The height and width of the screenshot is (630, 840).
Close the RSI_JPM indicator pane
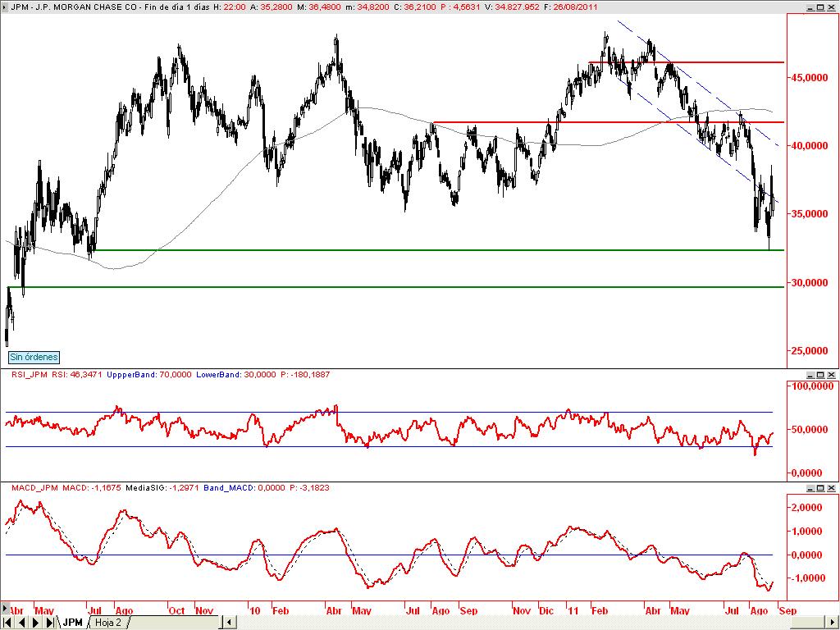tap(832, 374)
